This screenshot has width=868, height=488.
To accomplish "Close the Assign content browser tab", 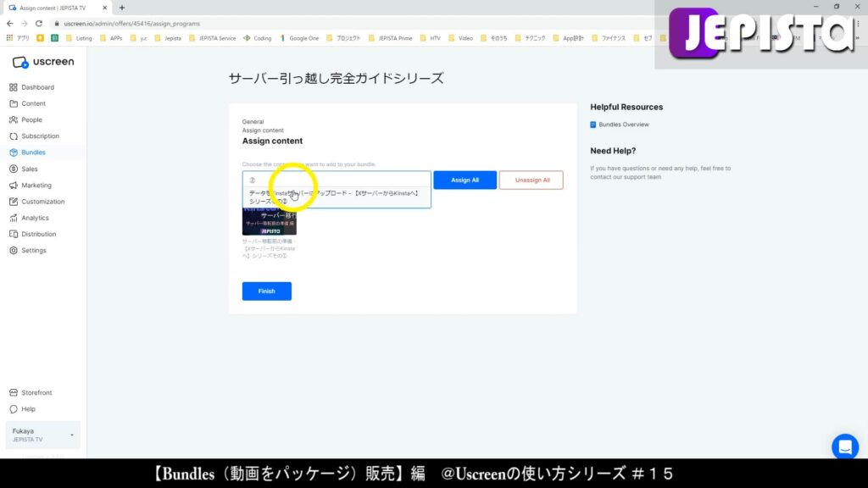I will click(104, 8).
